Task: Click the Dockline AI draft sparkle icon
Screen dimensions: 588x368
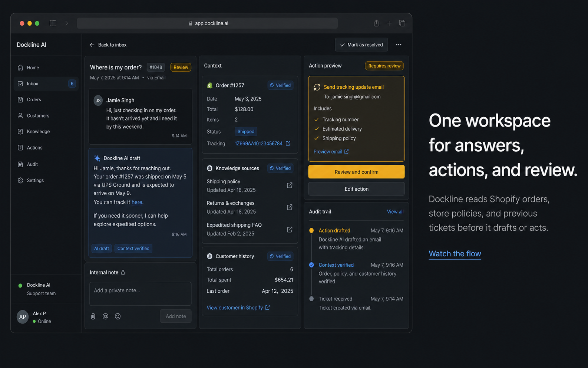Action: [x=97, y=158]
